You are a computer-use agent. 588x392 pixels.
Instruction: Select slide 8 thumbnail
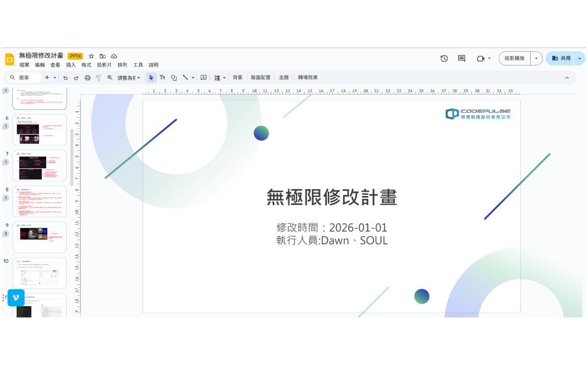pyautogui.click(x=39, y=201)
